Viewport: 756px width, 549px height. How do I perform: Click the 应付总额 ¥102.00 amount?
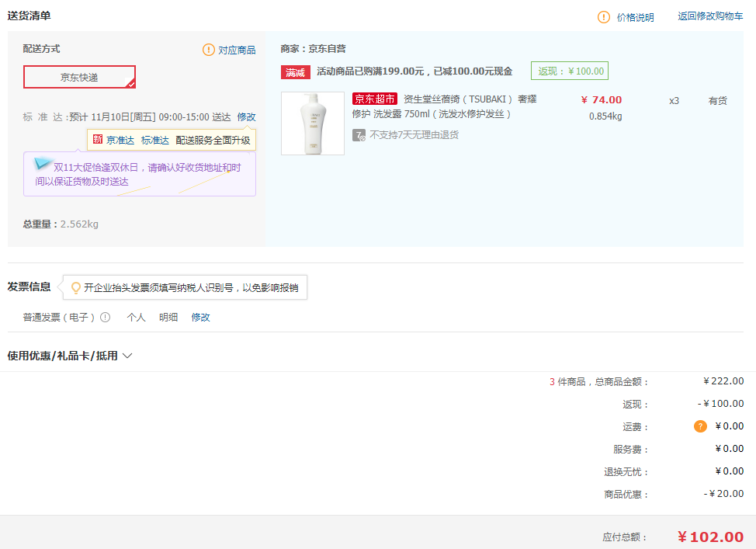click(710, 537)
